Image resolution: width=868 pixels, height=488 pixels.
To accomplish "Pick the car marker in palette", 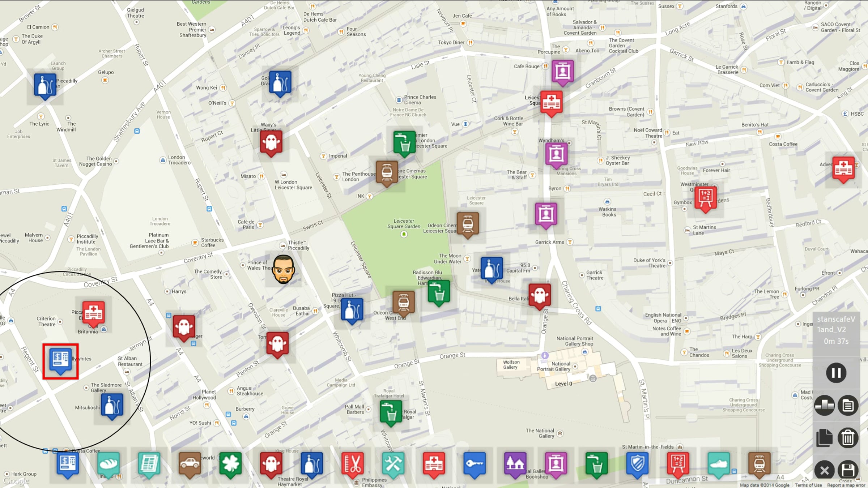I will 190,464.
